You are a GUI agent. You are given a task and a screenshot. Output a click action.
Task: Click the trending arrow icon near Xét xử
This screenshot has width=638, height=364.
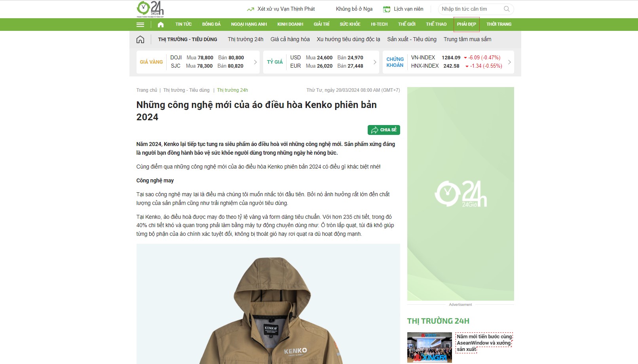coord(251,9)
